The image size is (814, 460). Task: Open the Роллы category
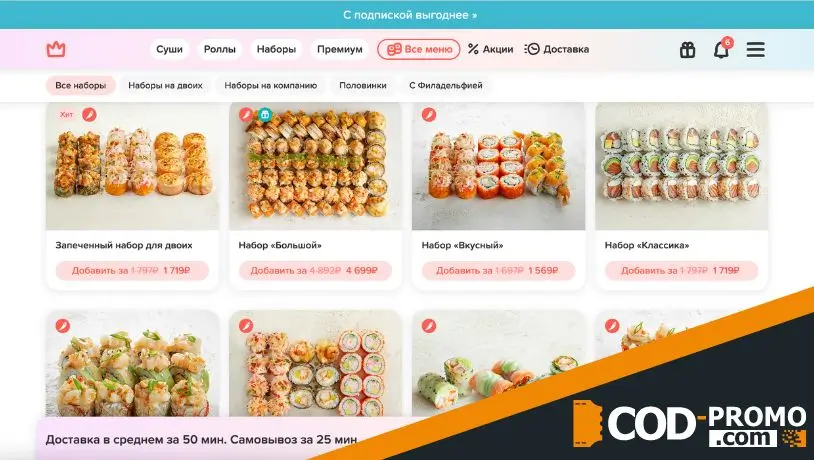click(220, 49)
